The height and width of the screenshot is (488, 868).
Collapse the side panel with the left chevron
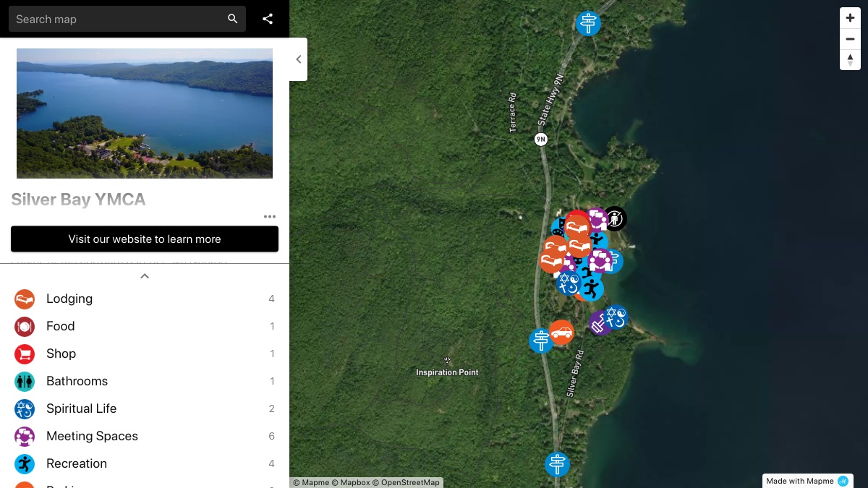[x=298, y=59]
